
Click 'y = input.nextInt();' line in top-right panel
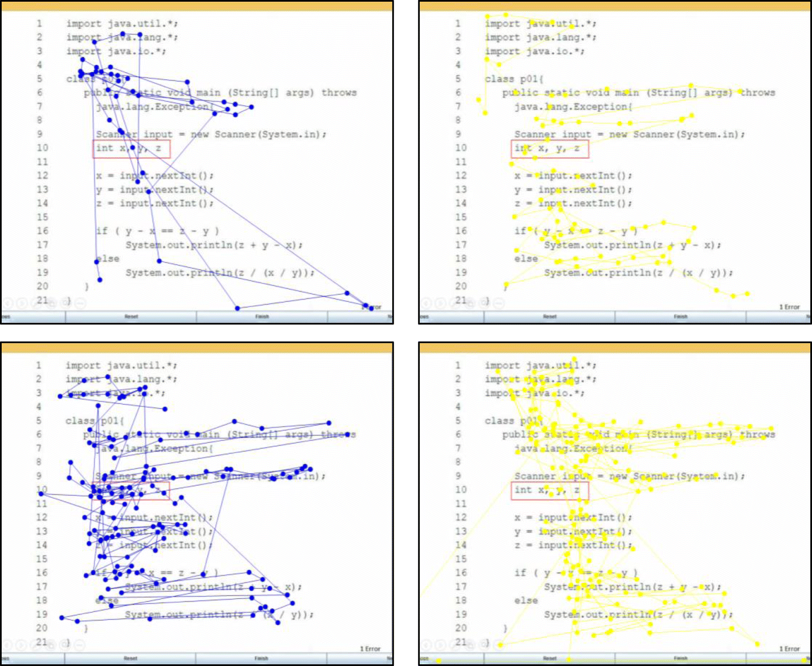(573, 189)
